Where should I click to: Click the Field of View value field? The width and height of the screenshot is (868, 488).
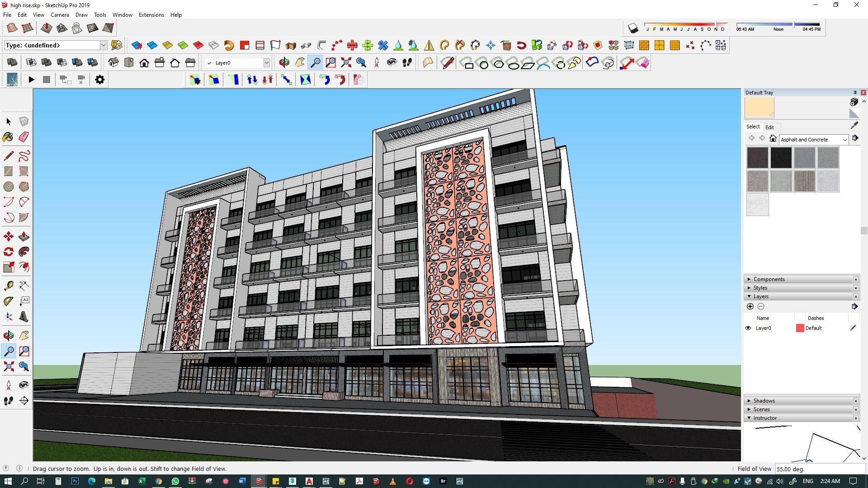point(820,469)
